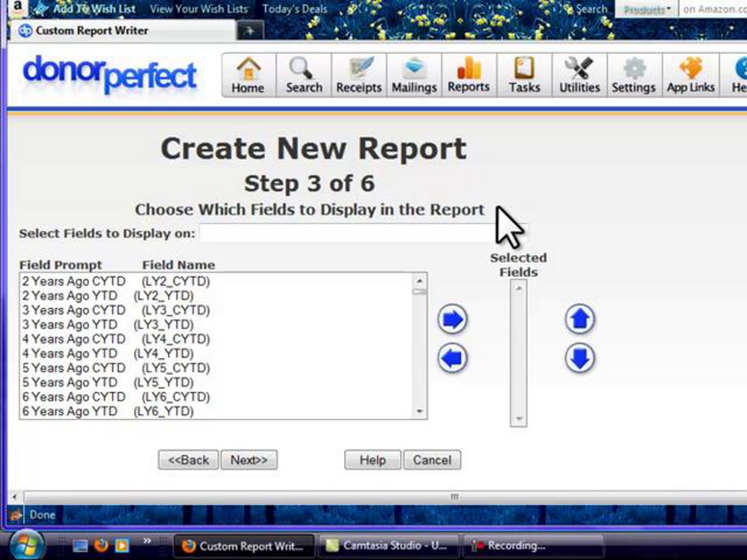Move selected field up with blue arrow
Image resolution: width=747 pixels, height=560 pixels.
click(580, 319)
